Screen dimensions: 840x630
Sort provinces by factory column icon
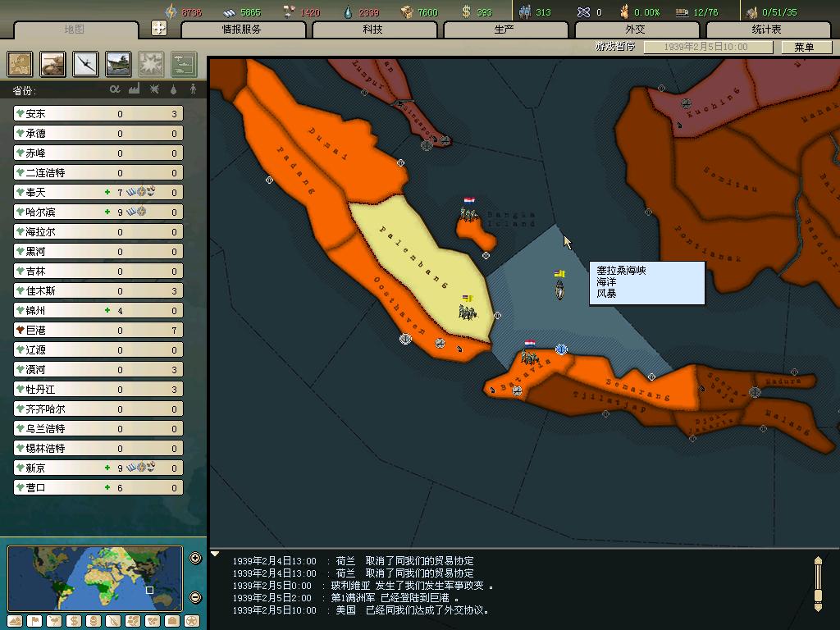pyautogui.click(x=135, y=89)
